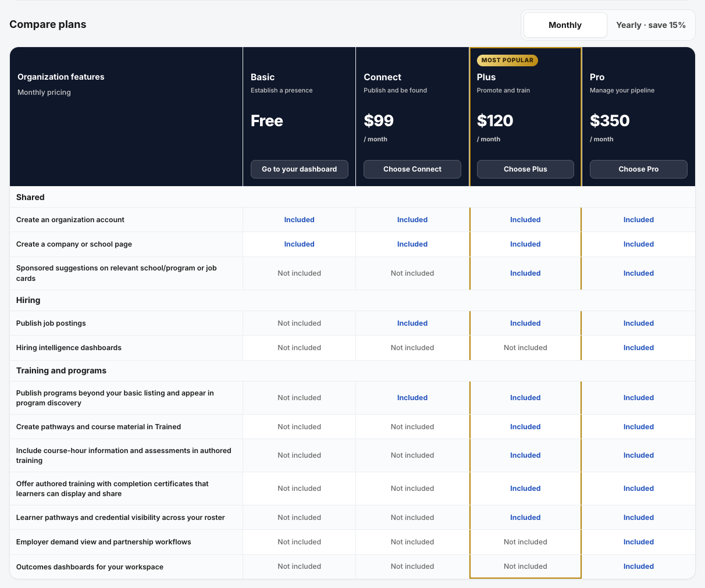Click Plus Not included for Employer demand view
The width and height of the screenshot is (705, 588).
pos(525,542)
